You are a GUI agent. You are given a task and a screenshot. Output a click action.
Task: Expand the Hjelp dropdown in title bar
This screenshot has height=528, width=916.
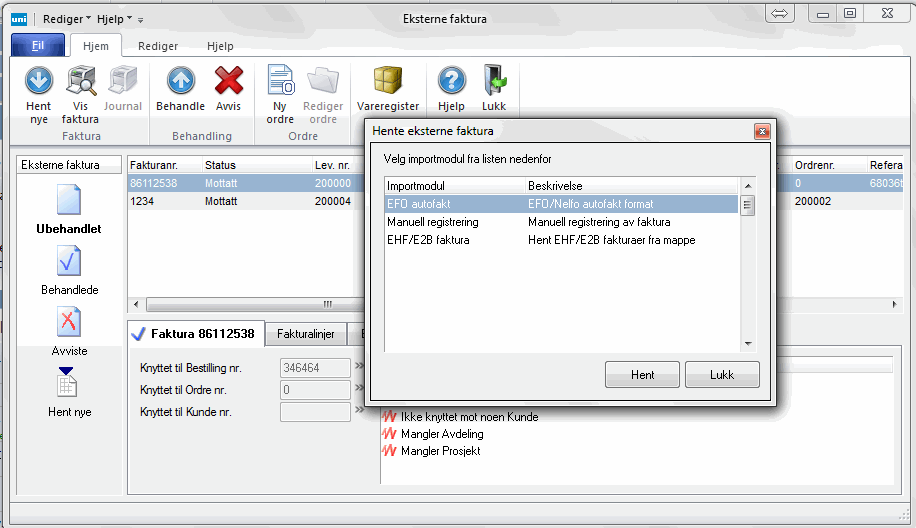tap(114, 19)
